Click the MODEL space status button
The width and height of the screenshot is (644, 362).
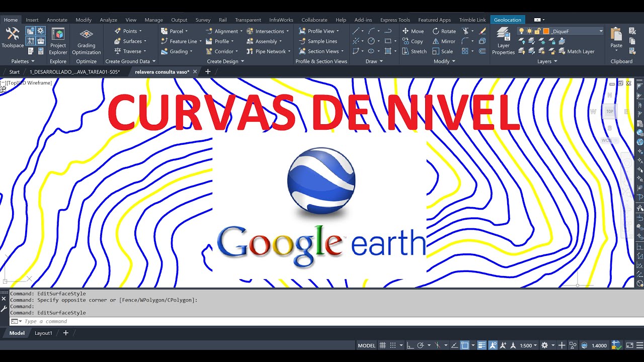tap(367, 345)
